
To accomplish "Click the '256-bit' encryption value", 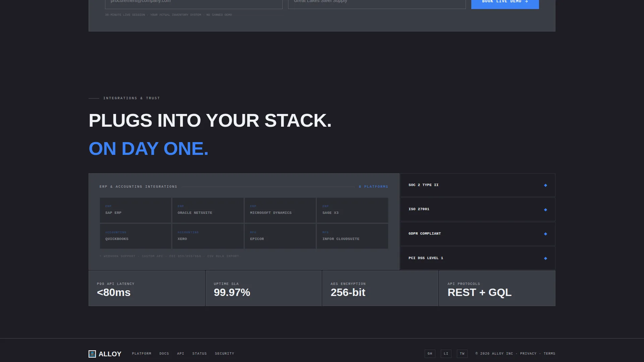I will coord(348,293).
